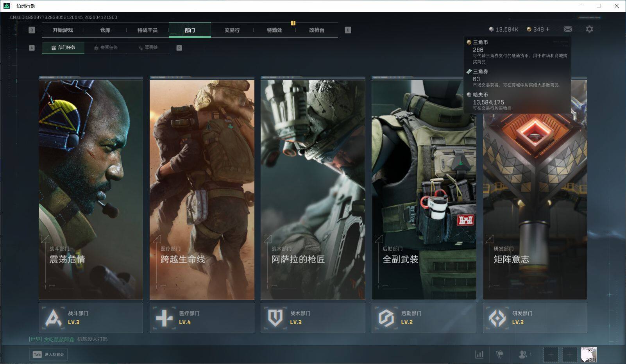Screen dimensions: 626x364
Task: Open the mail envelope icon
Action: tap(568, 29)
